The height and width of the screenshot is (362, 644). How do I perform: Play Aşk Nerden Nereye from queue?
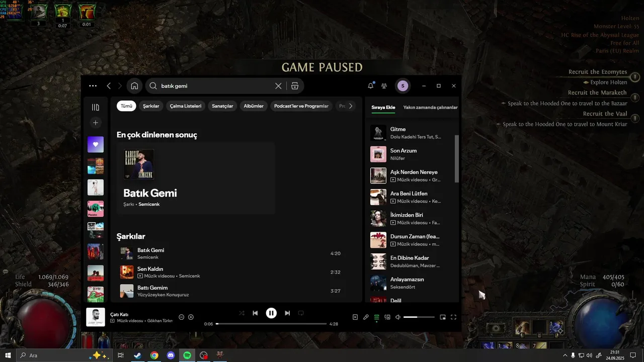pyautogui.click(x=412, y=175)
